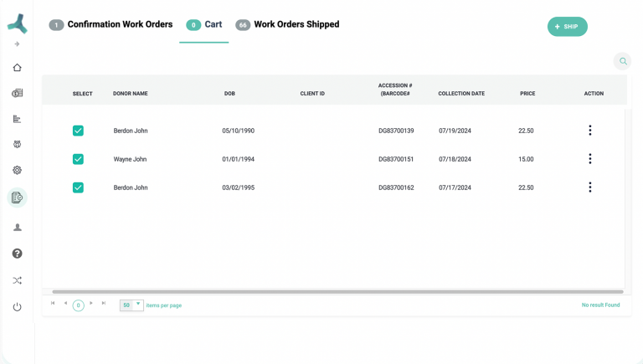Click the power logout icon
Screen dimensions: 643x364
17,307
